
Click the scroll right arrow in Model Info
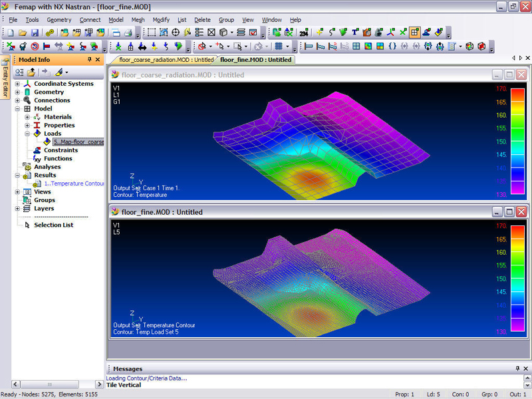pos(99,384)
